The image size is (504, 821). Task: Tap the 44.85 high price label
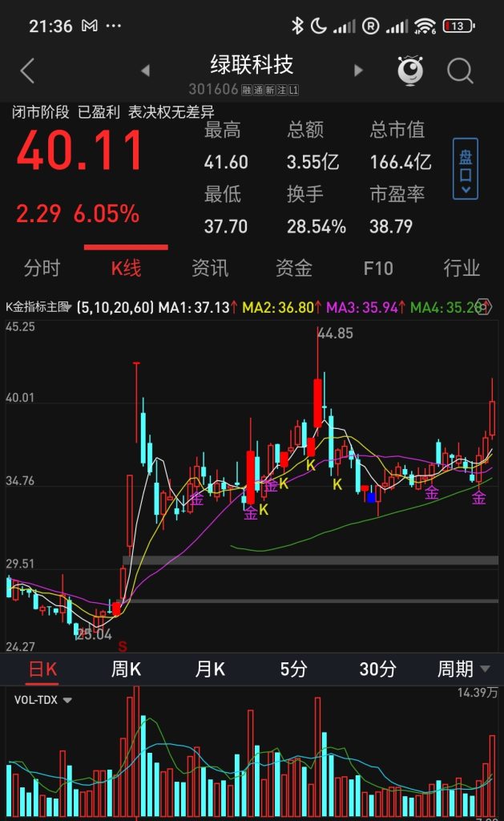coord(336,333)
